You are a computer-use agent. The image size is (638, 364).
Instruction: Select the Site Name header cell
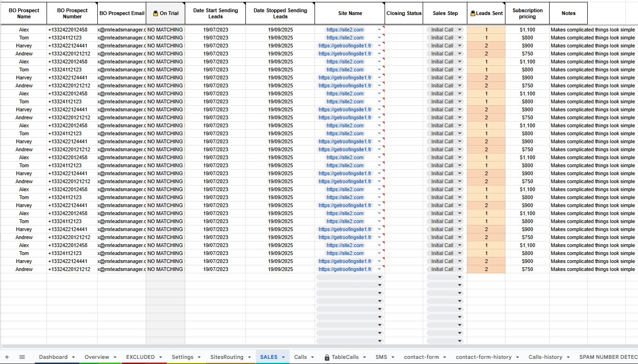pyautogui.click(x=350, y=13)
